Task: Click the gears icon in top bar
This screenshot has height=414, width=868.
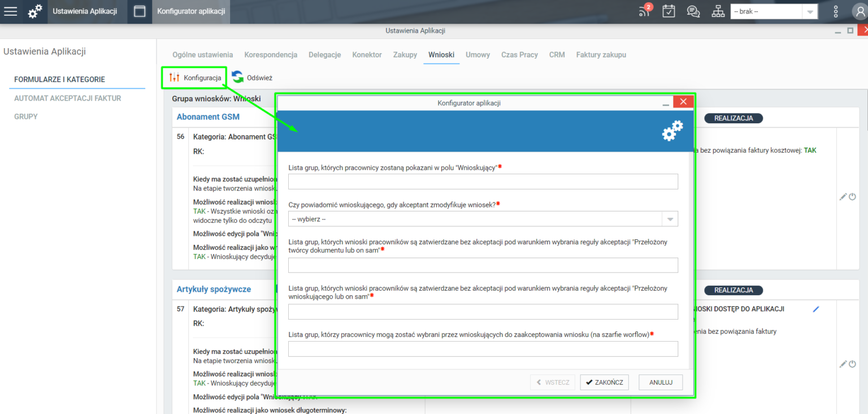Action: (x=35, y=11)
